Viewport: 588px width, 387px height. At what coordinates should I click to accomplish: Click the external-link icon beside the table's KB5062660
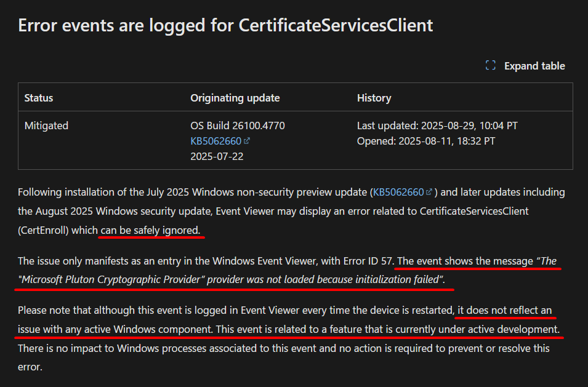247,141
